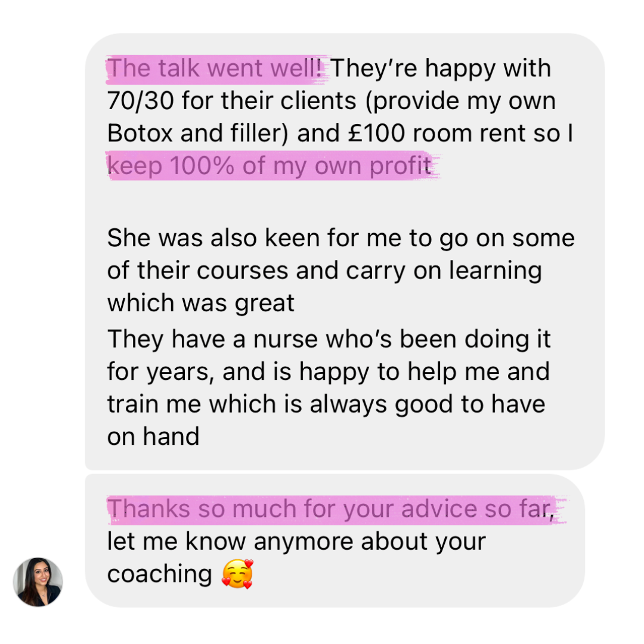
Task: Click the empty area right of the coaching emoji
Action: pos(415,574)
